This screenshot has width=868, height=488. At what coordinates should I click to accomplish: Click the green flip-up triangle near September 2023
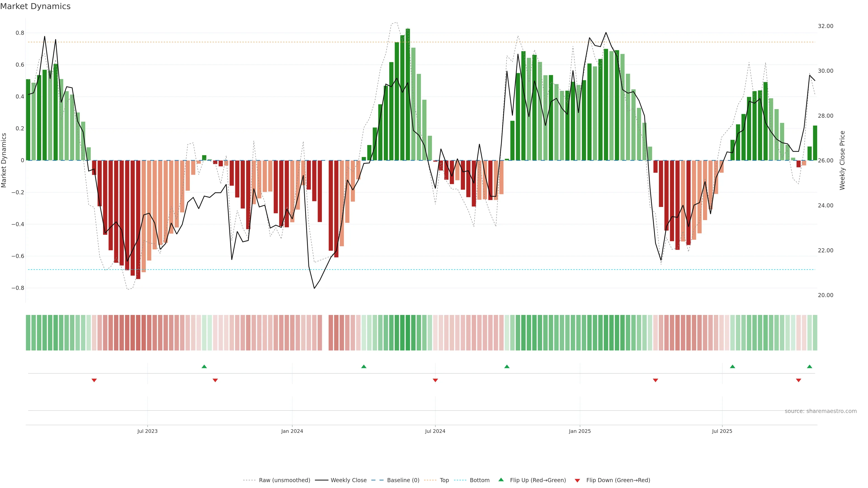coord(204,366)
